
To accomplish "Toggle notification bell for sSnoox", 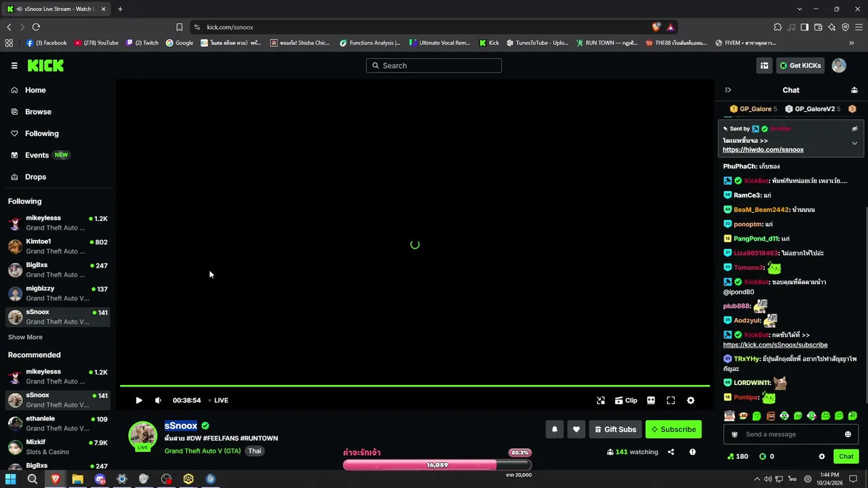I will [x=555, y=429].
